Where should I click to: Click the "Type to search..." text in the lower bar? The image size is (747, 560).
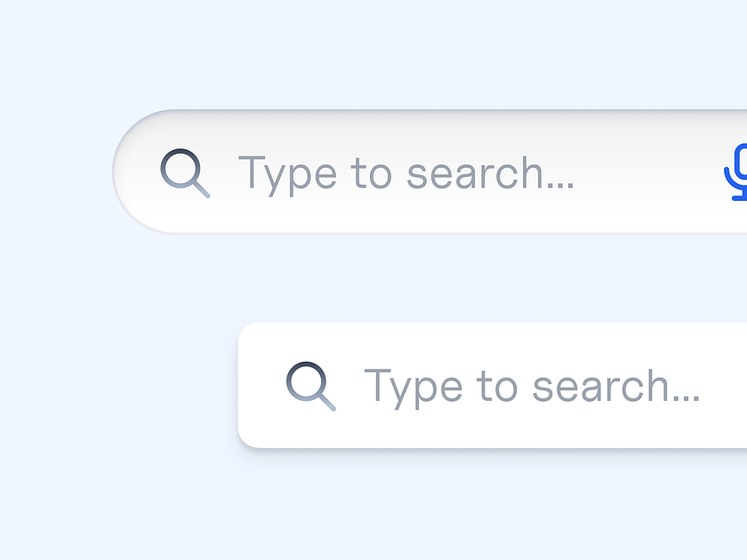click(x=532, y=386)
